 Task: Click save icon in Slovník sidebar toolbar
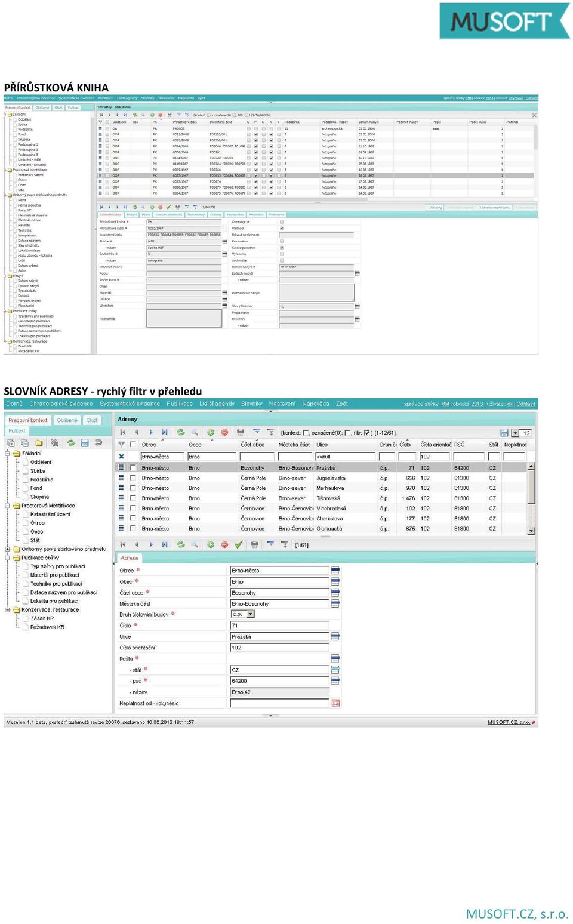click(85, 443)
